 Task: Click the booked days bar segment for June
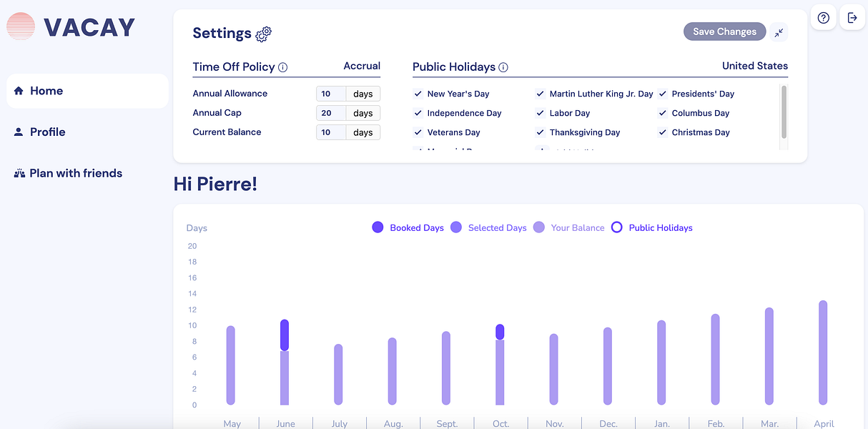click(285, 335)
